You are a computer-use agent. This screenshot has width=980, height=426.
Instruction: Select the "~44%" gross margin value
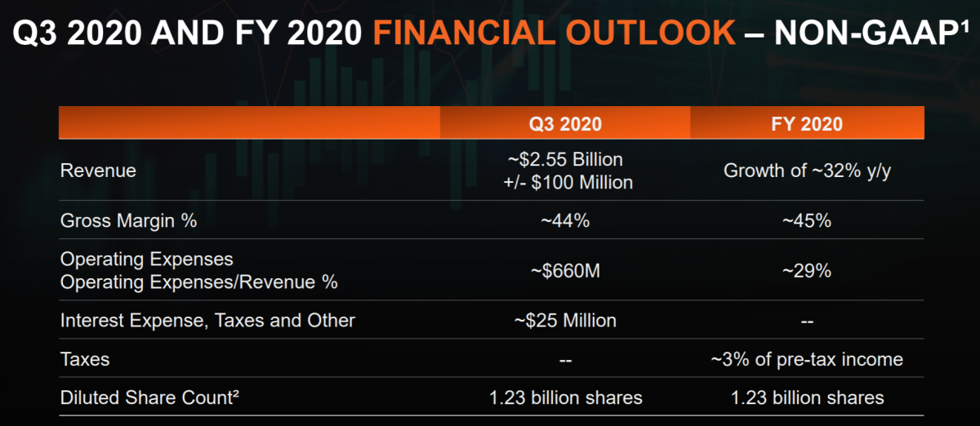(x=565, y=220)
